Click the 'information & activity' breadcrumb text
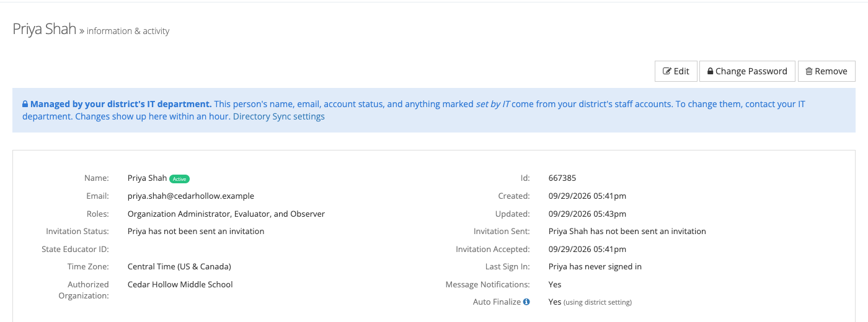Image resolution: width=868 pixels, height=322 pixels. [128, 31]
